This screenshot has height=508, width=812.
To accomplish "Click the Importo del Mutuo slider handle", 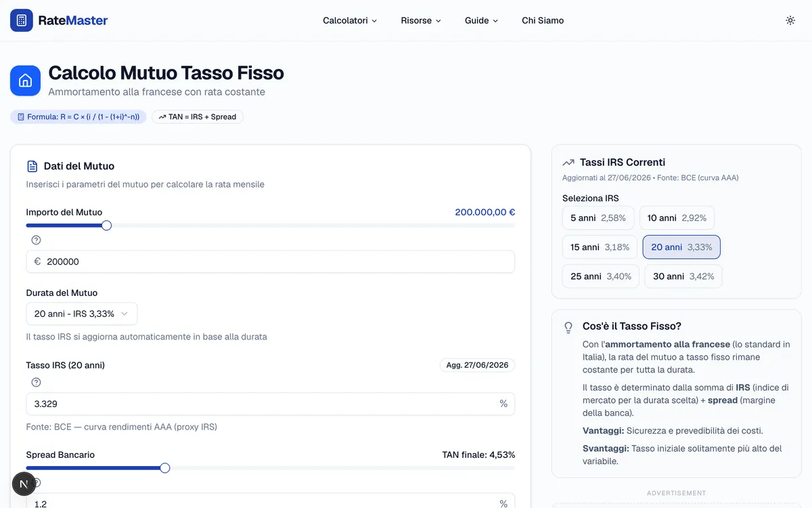I will click(106, 226).
